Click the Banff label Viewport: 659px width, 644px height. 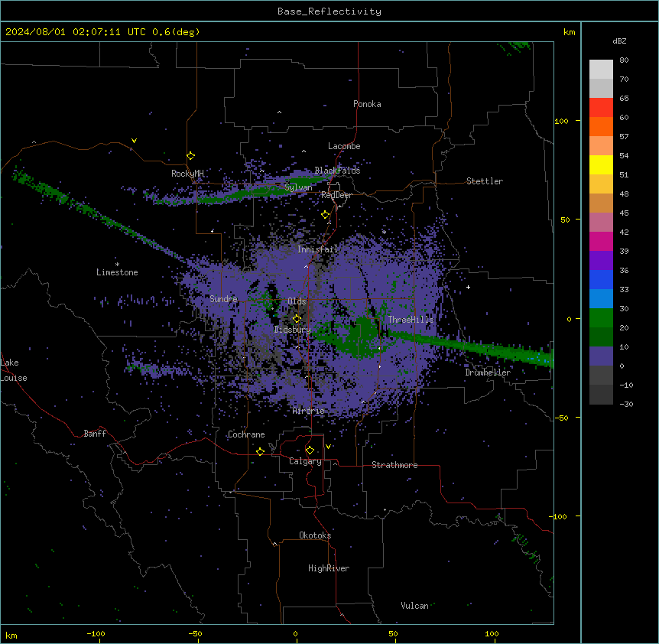click(95, 434)
